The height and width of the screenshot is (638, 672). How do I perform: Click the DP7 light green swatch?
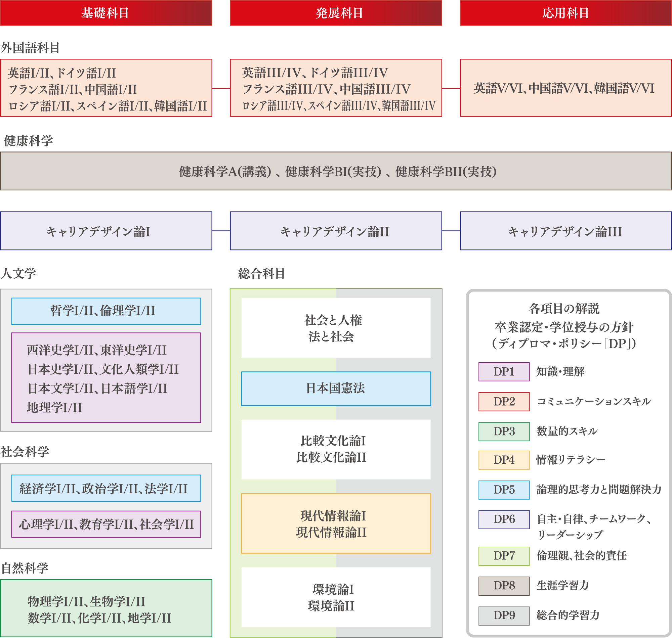504,556
